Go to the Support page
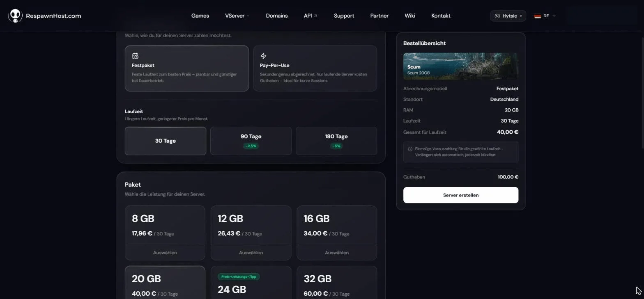 (x=344, y=16)
